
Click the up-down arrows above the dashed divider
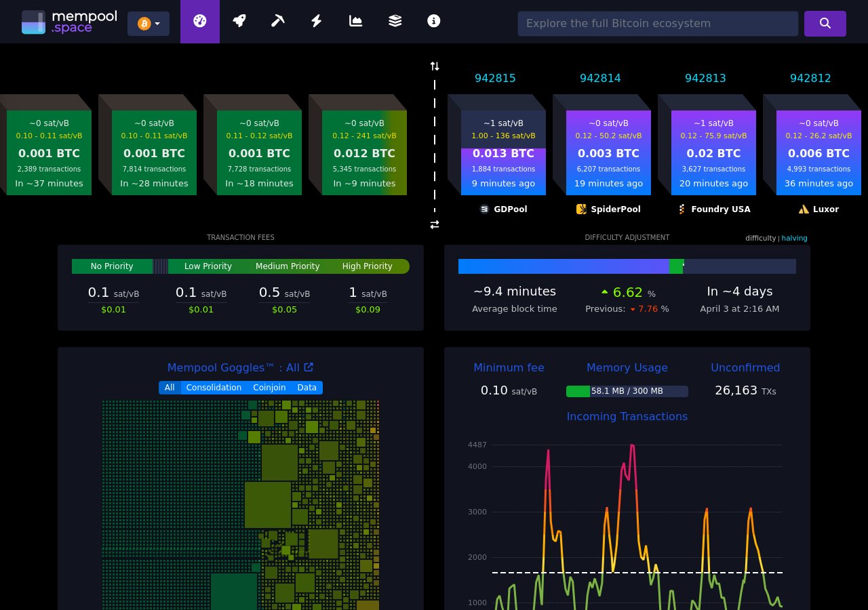(x=435, y=66)
